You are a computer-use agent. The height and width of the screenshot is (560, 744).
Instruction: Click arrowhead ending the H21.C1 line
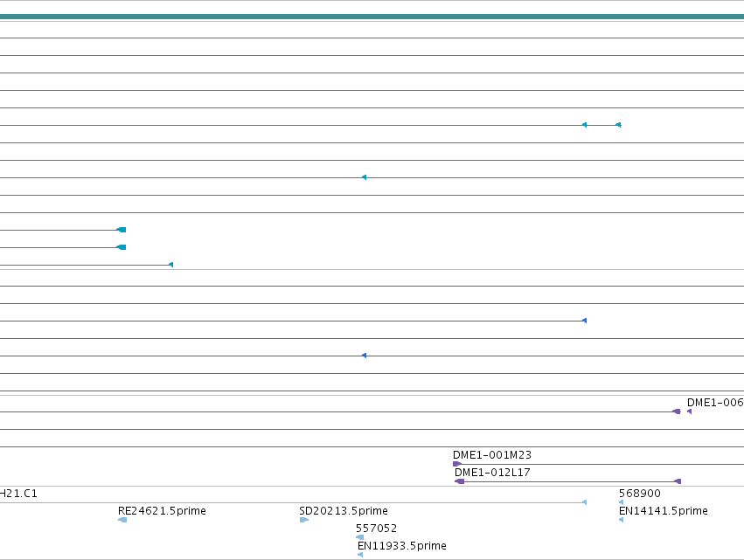pyautogui.click(x=585, y=502)
